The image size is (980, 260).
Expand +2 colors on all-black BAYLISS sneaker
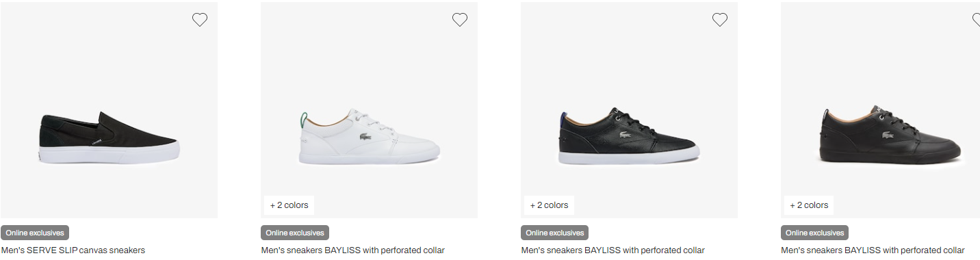809,205
